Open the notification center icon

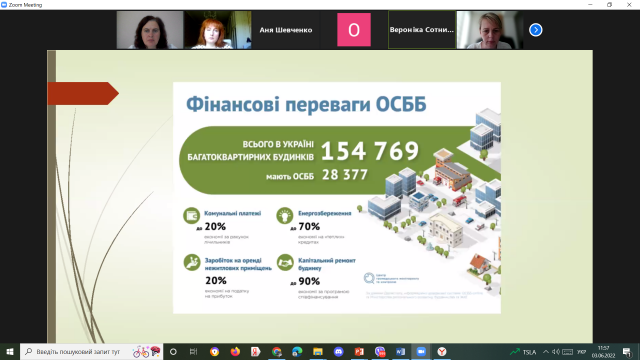pyautogui.click(x=627, y=352)
